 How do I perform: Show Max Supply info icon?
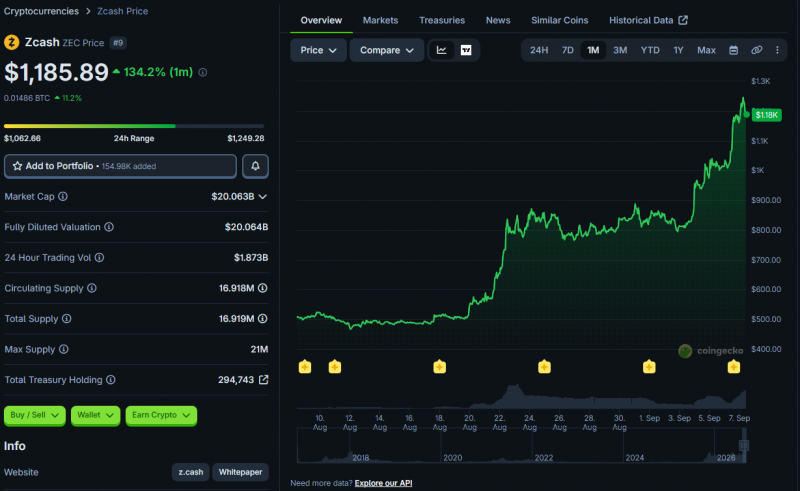[64, 350]
